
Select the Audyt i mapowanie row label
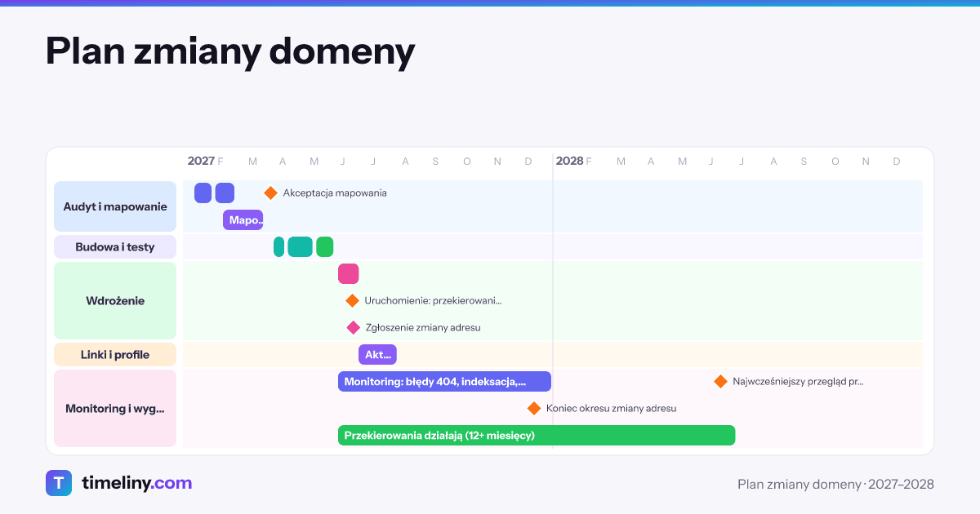point(115,206)
